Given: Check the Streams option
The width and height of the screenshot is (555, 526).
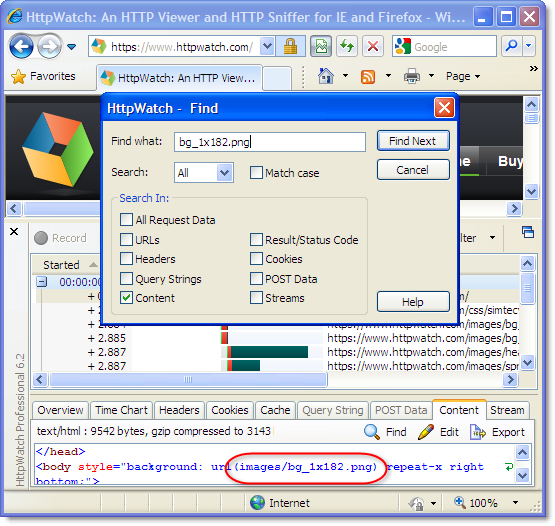Looking at the screenshot, I should (x=256, y=298).
